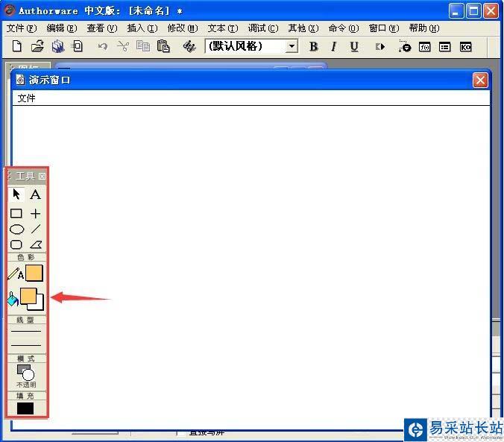This screenshot has height=442, width=504.
Task: Open the foreground fill orange swatch
Action: [28, 296]
